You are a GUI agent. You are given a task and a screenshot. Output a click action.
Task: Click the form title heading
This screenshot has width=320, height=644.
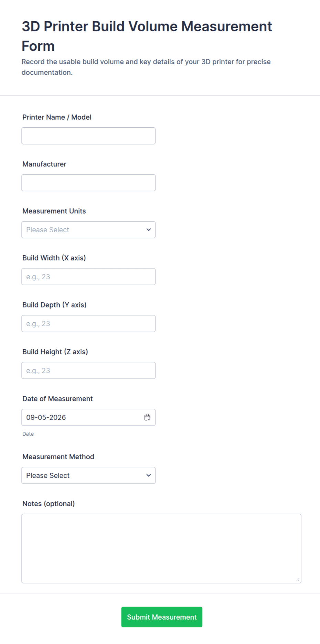[x=147, y=36]
